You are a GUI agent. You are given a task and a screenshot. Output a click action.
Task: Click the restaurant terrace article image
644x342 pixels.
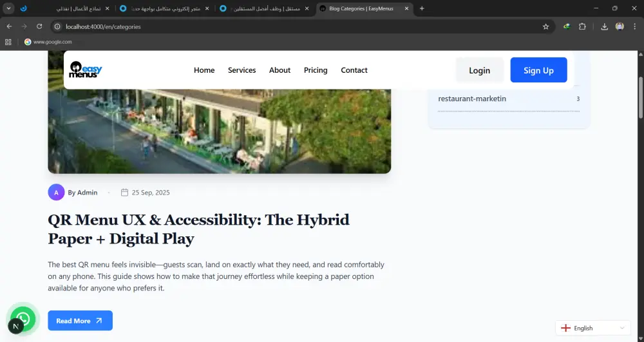[220, 131]
